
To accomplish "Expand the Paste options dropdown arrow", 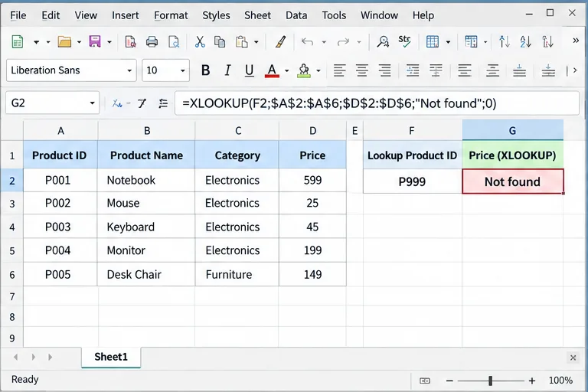I will (x=256, y=42).
